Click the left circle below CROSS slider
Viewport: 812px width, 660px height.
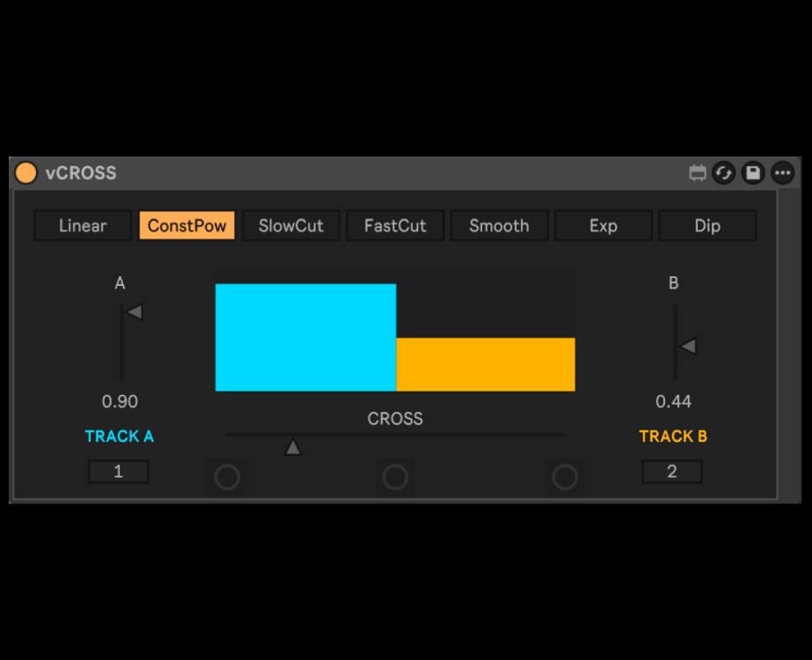[227, 477]
